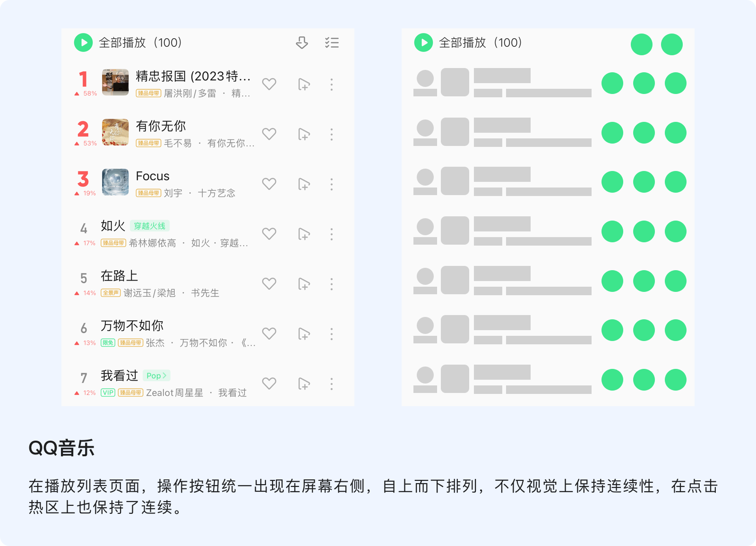Expand more options for 我看过
The width and height of the screenshot is (756, 546).
[332, 384]
